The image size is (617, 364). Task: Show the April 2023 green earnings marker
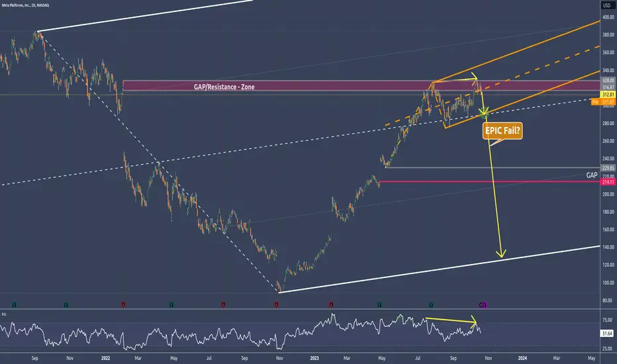379,304
